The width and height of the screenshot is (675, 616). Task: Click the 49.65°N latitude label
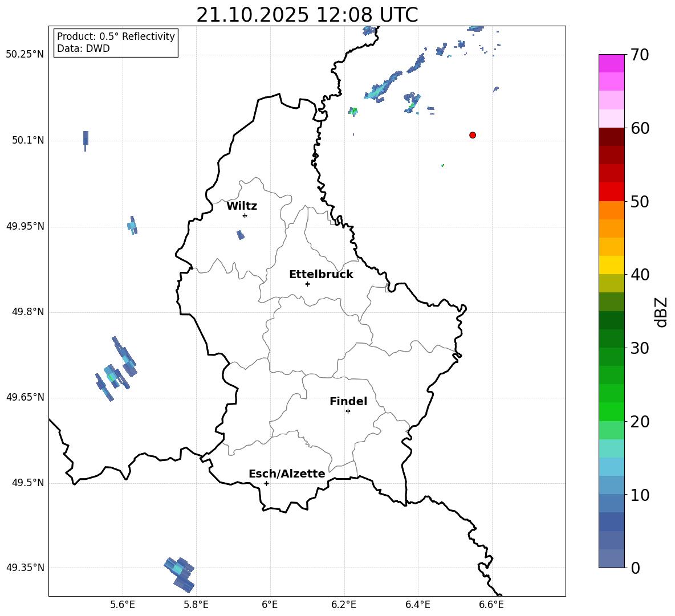25,397
